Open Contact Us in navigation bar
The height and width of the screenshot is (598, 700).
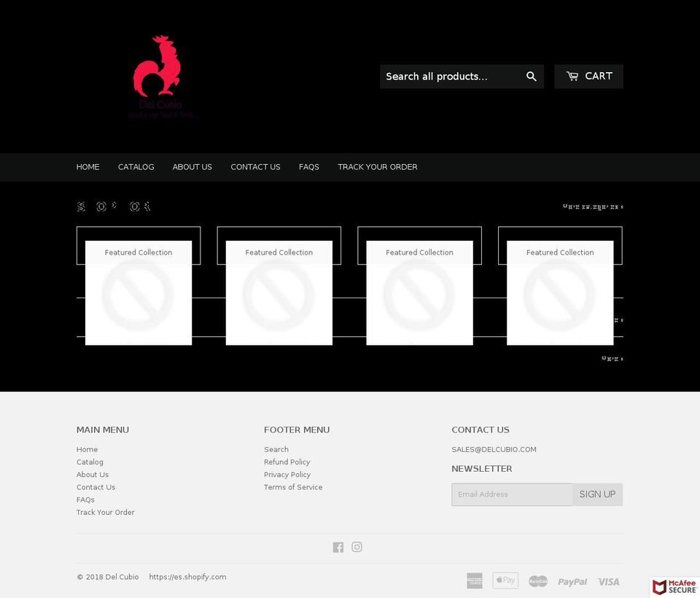255,167
